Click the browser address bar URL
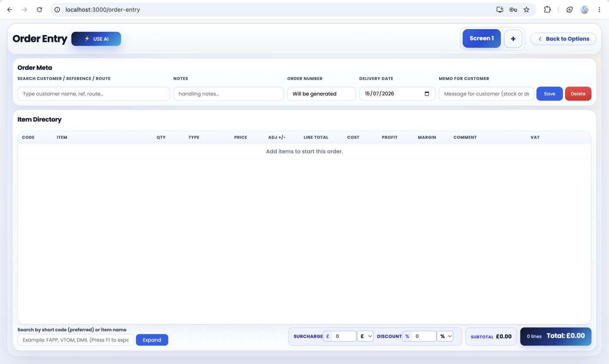 click(103, 10)
